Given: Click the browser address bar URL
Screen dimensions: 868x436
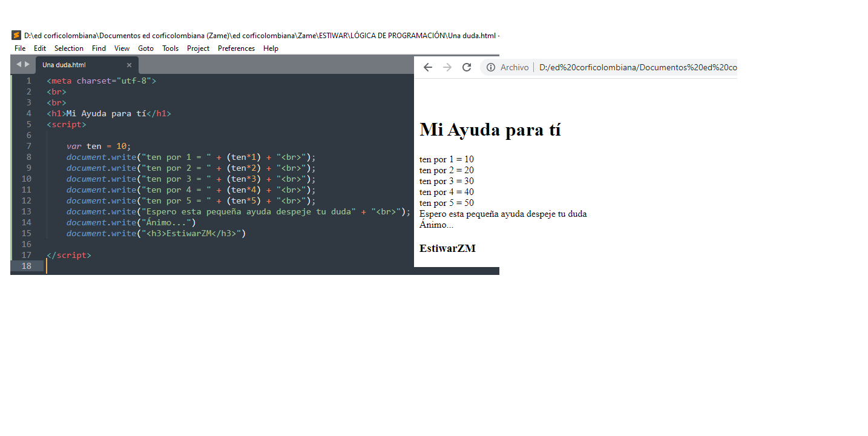Looking at the screenshot, I should [638, 67].
